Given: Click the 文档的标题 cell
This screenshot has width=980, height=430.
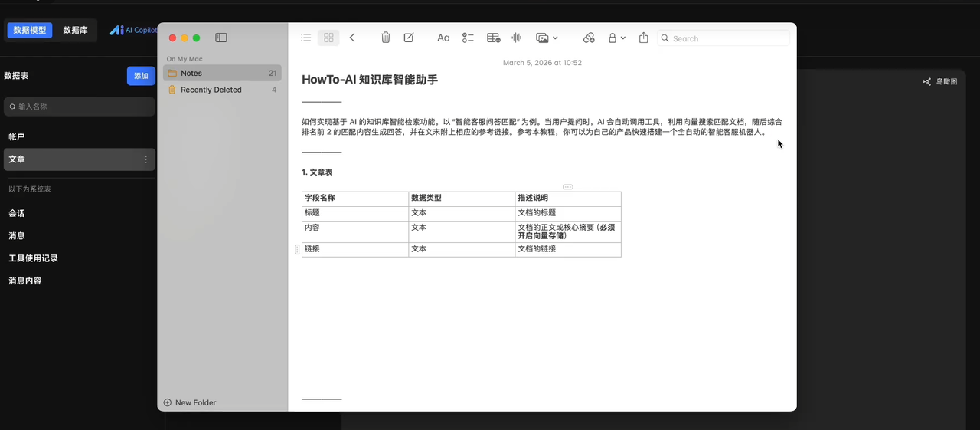Looking at the screenshot, I should (x=568, y=213).
